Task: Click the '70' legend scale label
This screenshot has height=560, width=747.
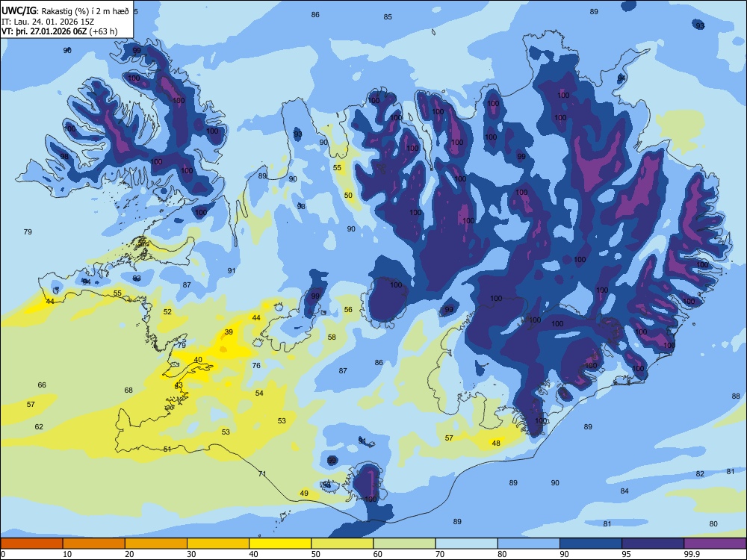Action: tap(440, 554)
